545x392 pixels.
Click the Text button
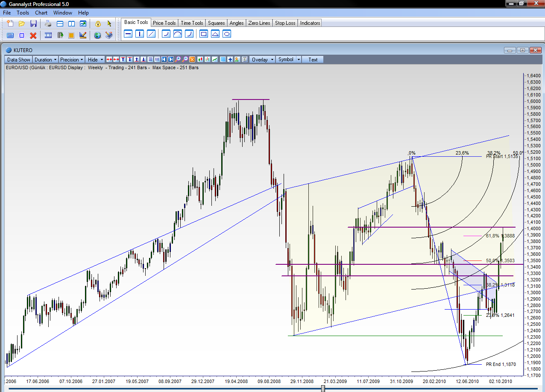coord(313,60)
